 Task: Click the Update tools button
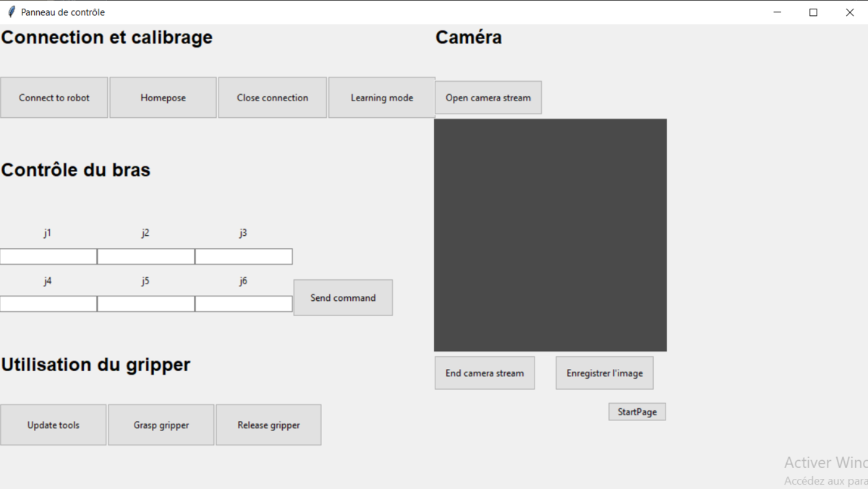coord(54,425)
